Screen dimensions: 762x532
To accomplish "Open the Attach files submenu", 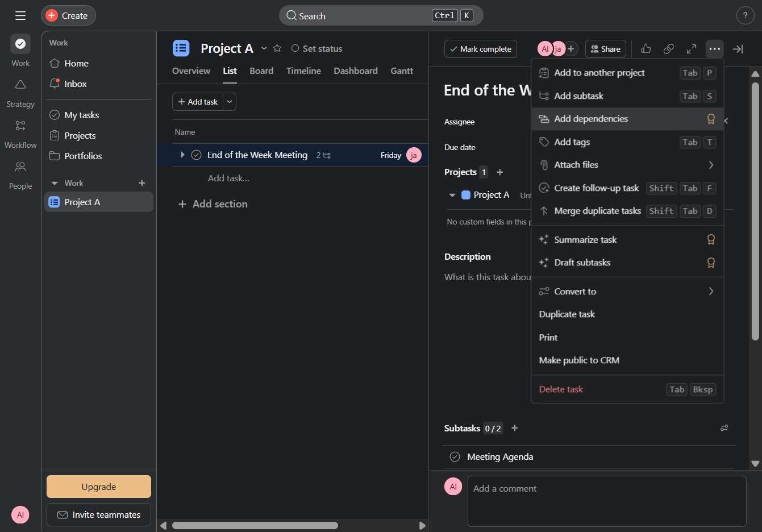I will pyautogui.click(x=627, y=165).
